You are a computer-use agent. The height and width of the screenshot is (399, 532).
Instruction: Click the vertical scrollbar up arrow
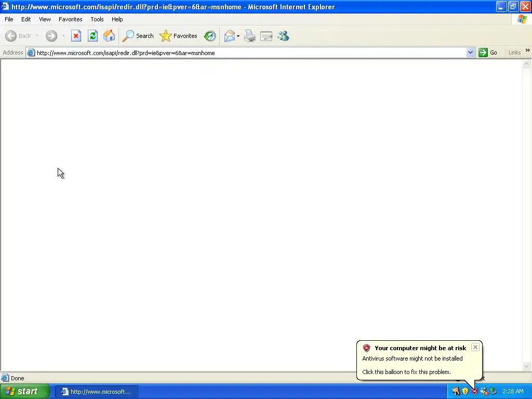click(527, 64)
